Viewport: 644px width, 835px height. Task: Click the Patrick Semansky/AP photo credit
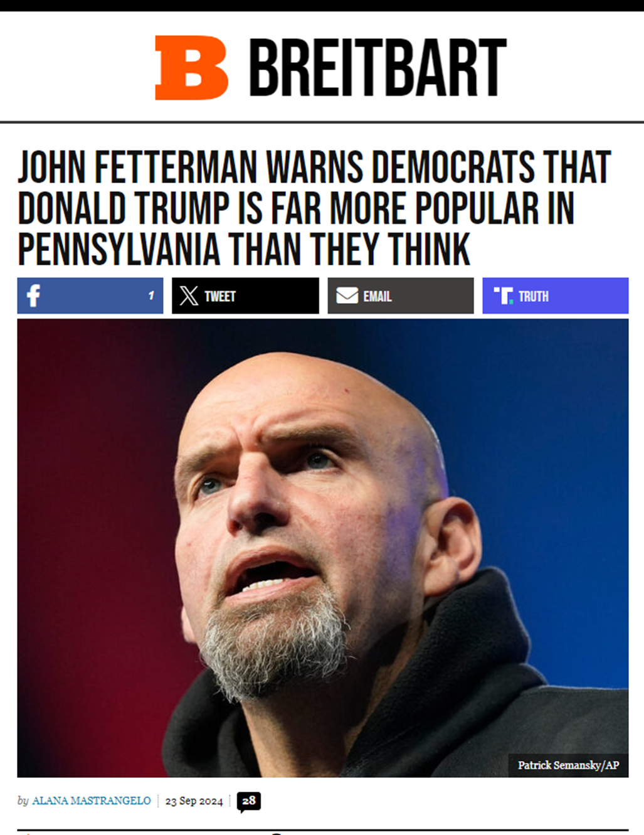click(568, 765)
